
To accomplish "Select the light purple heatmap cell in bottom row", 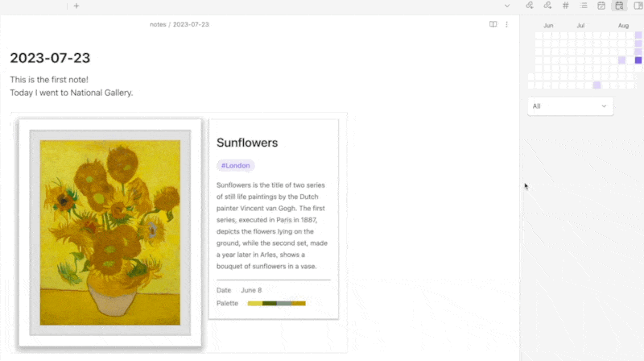I will 597,85.
